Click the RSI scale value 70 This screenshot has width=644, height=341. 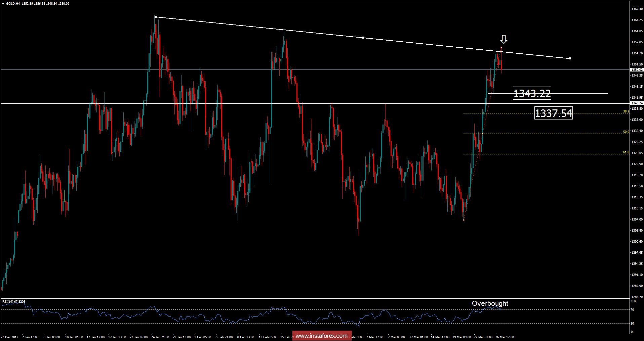coord(632,310)
